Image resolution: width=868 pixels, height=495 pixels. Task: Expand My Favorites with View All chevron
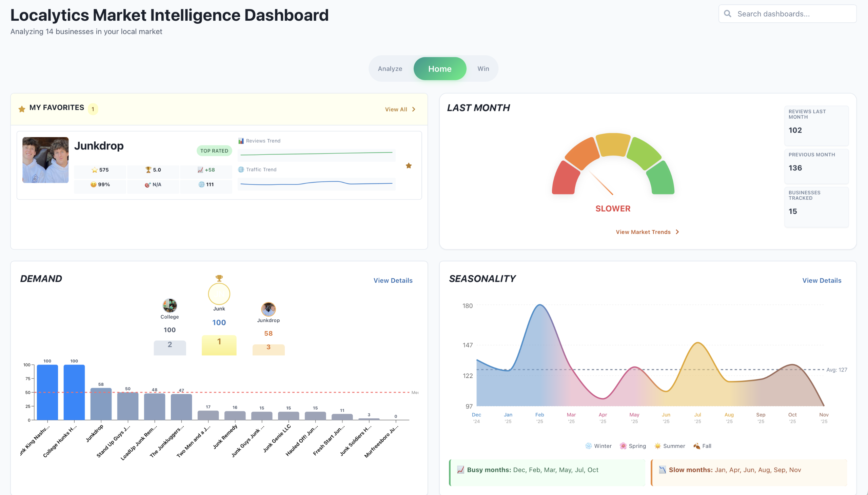(414, 109)
